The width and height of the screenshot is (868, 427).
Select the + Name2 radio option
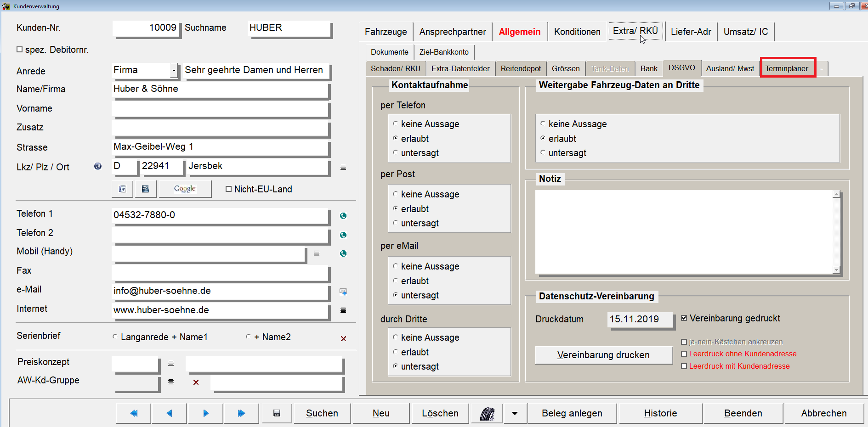[x=248, y=337]
